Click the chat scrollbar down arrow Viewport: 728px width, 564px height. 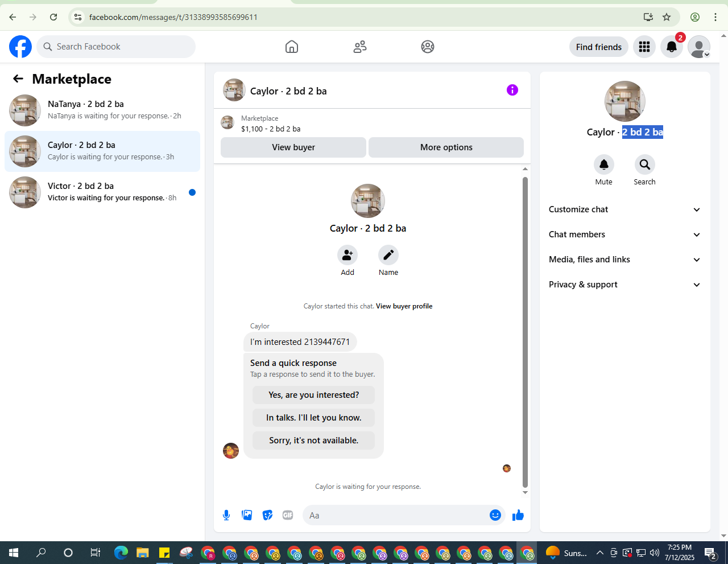pyautogui.click(x=525, y=493)
